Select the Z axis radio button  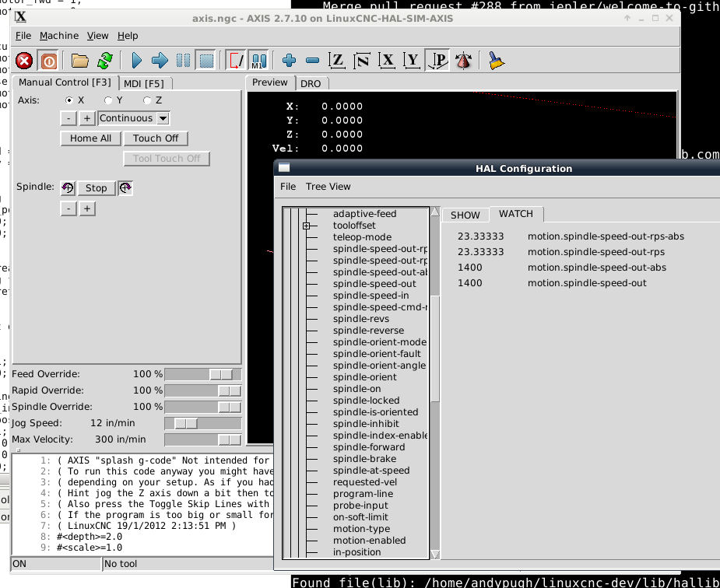click(147, 100)
